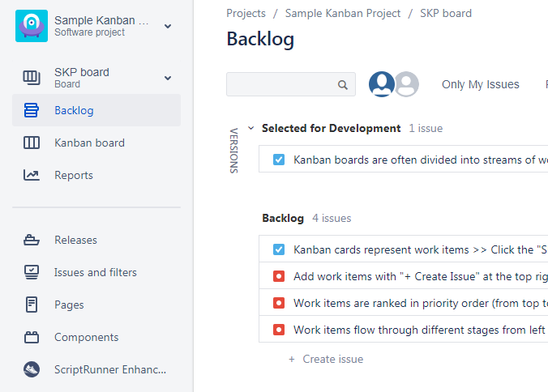This screenshot has width=548, height=392.
Task: Open the Backlog sidebar icon
Action: point(32,110)
